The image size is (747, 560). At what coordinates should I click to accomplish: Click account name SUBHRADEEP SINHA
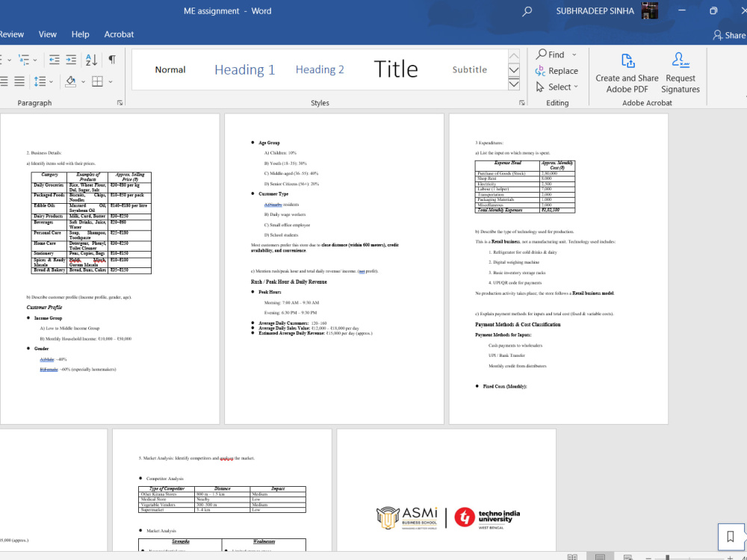[595, 11]
